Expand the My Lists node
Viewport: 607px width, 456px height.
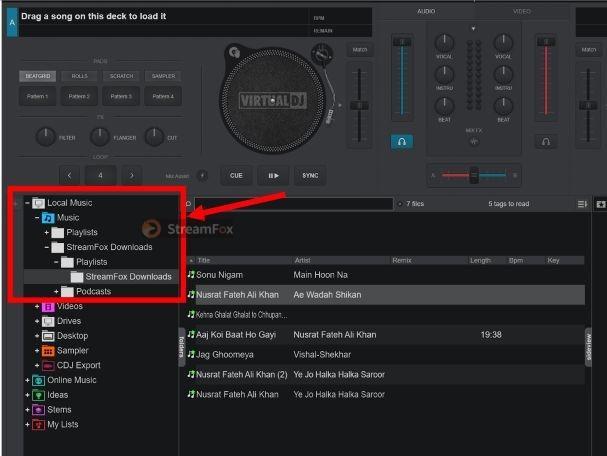pos(27,424)
